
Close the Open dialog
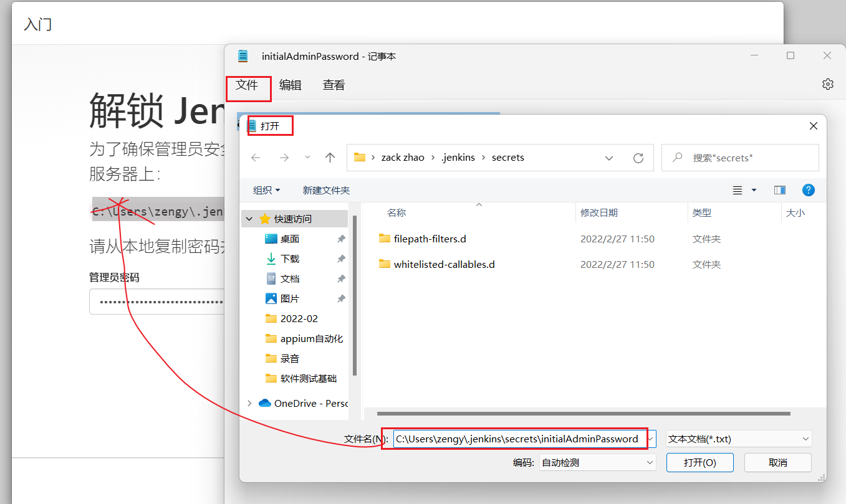tap(814, 126)
